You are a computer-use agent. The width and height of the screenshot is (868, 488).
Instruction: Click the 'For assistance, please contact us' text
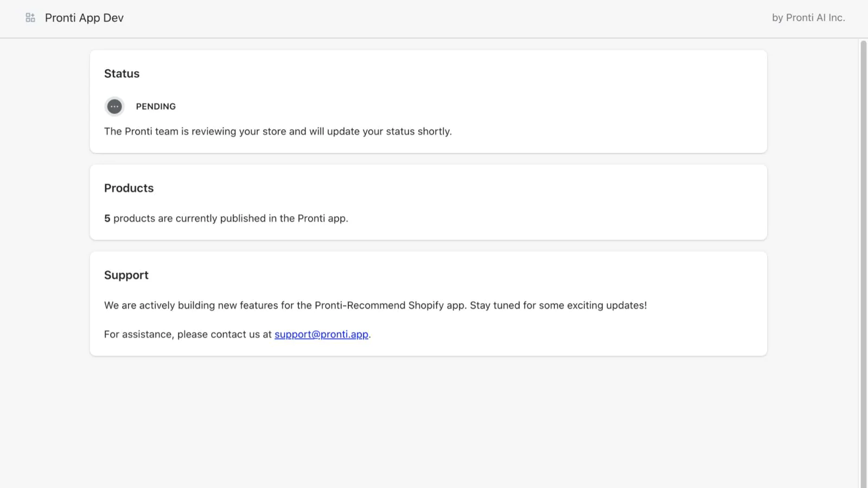click(188, 335)
